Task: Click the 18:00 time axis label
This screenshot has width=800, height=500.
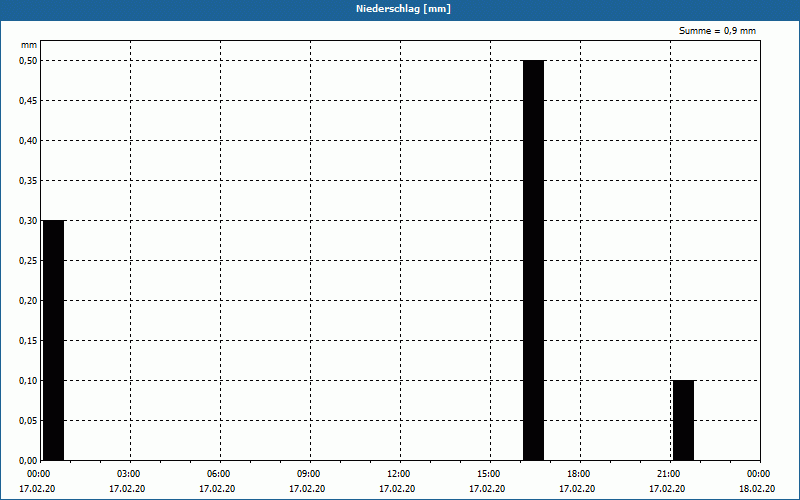Action: coord(579,474)
